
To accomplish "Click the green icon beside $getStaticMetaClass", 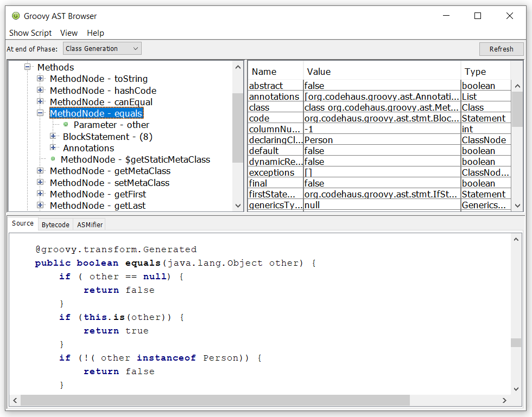I will tap(52, 159).
